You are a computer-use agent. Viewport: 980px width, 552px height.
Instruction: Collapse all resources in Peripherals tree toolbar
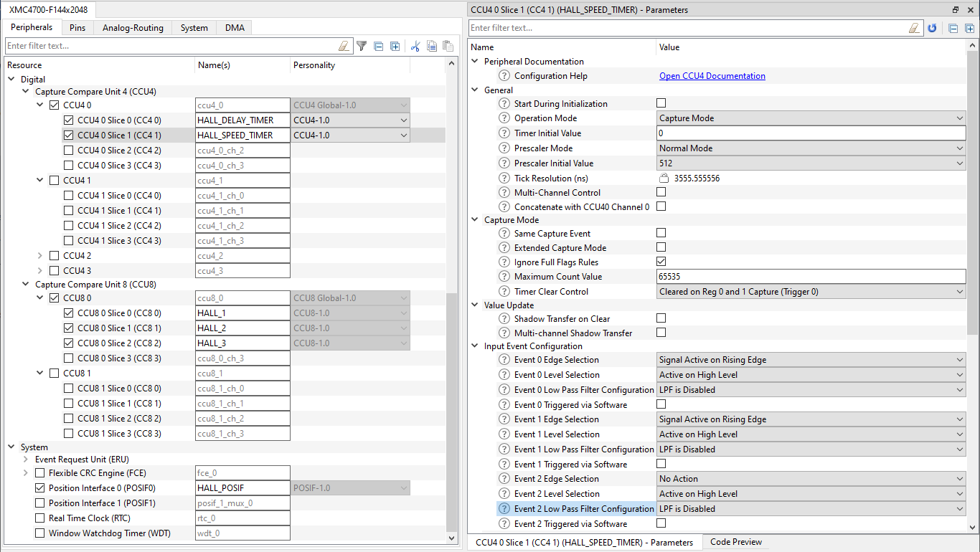[x=379, y=46]
